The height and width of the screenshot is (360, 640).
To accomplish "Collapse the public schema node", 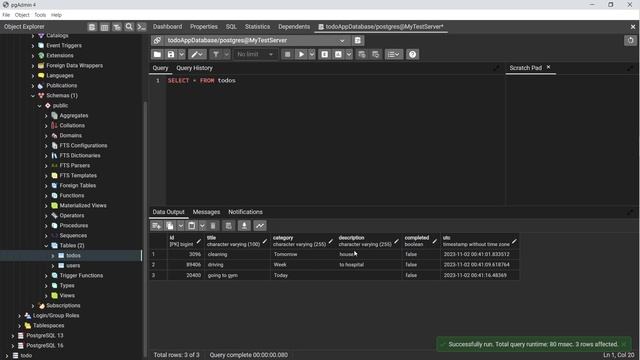I will (40, 106).
